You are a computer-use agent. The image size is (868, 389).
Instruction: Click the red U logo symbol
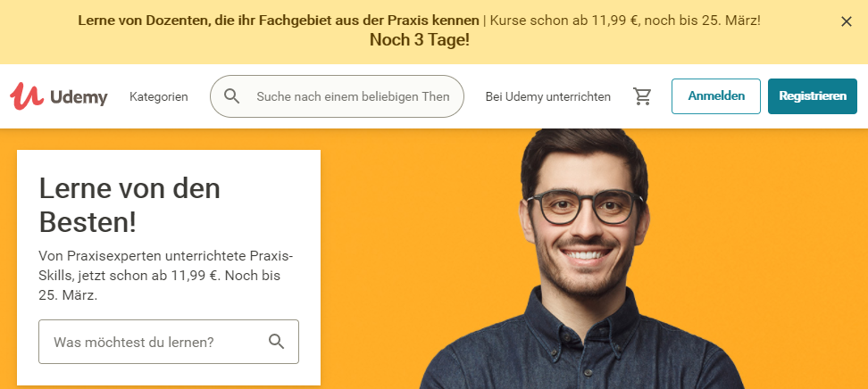click(27, 96)
